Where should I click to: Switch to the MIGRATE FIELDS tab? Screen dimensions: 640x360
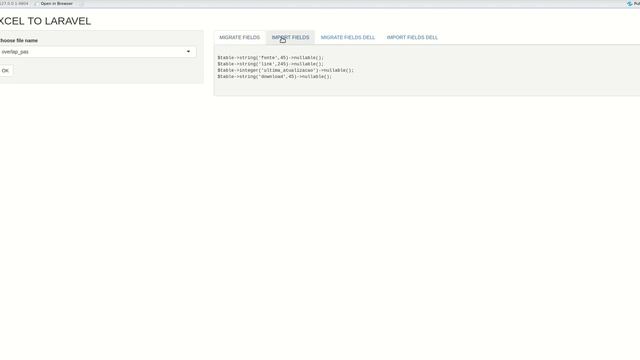(240, 38)
